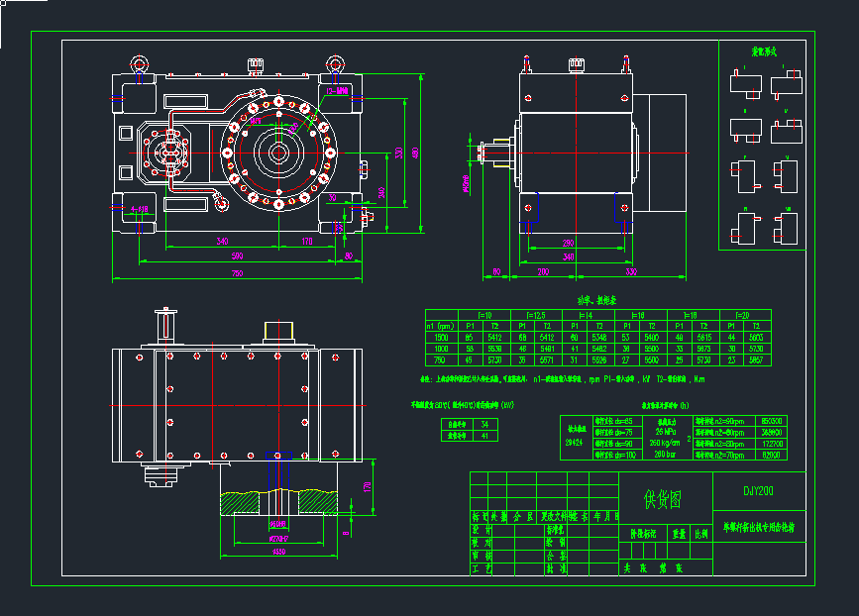Click the right lifting eye bolt on front view
859x616 pixels.
pyautogui.click(x=336, y=64)
